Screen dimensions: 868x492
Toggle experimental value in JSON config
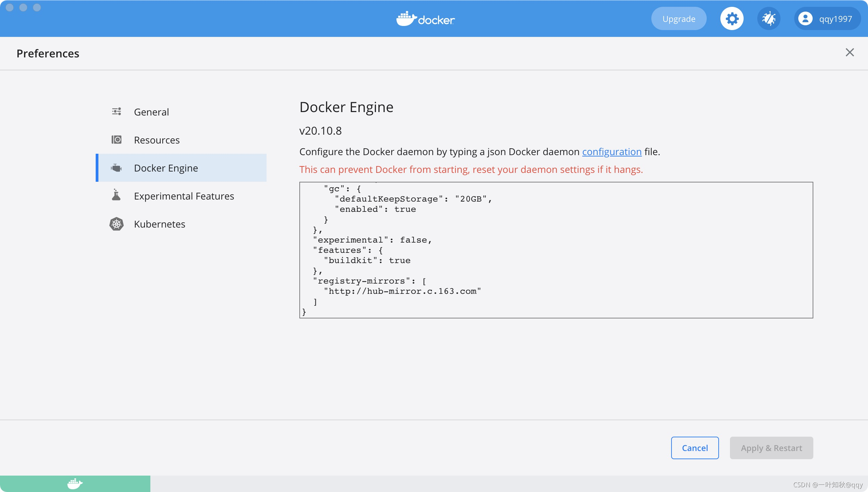coord(417,240)
